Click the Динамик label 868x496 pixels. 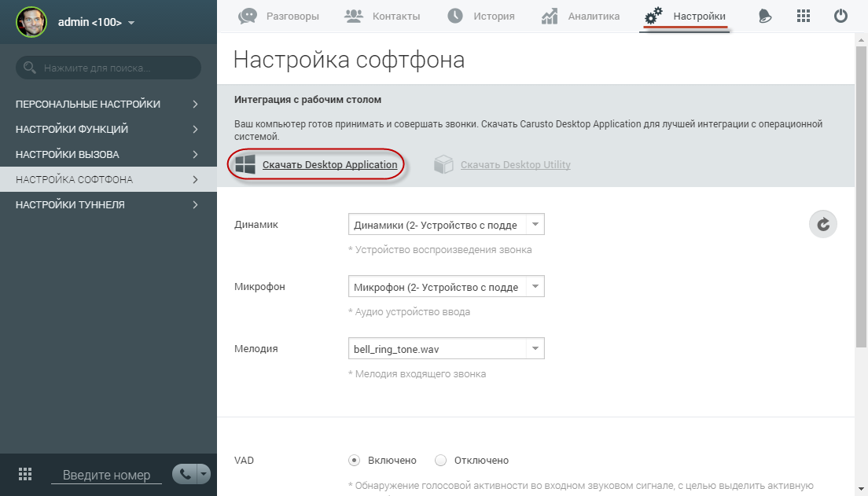click(x=256, y=225)
